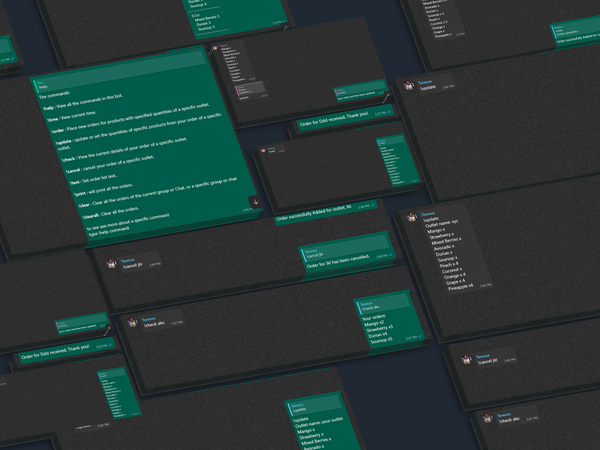Click the scroll-to-bottom arrow on the help message
The image size is (600, 450).
255,202
